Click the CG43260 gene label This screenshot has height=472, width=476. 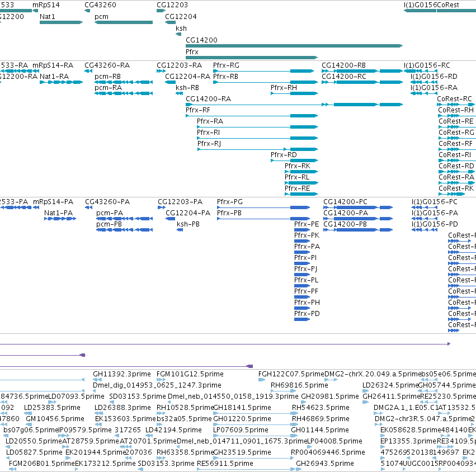coord(101,5)
